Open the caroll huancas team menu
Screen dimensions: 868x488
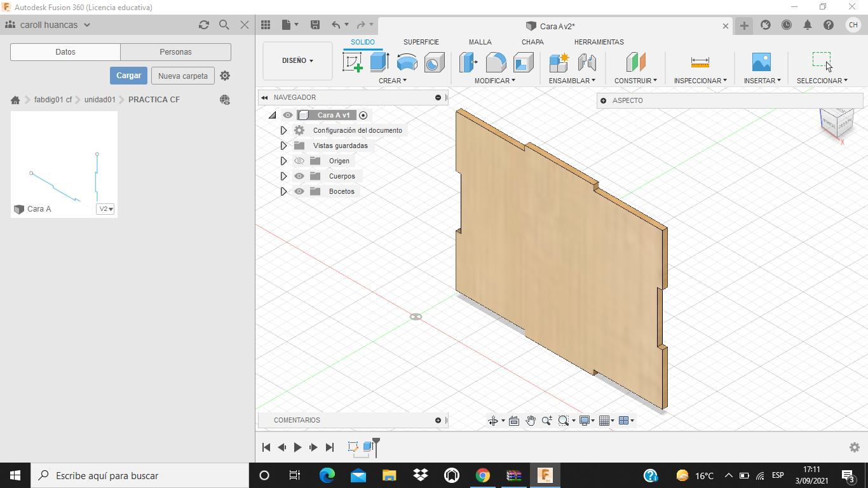pyautogui.click(x=48, y=25)
